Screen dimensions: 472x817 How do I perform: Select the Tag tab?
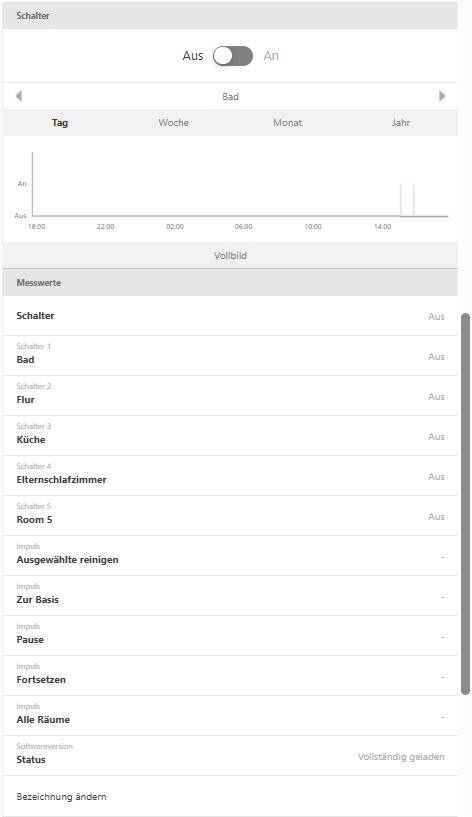(x=60, y=122)
